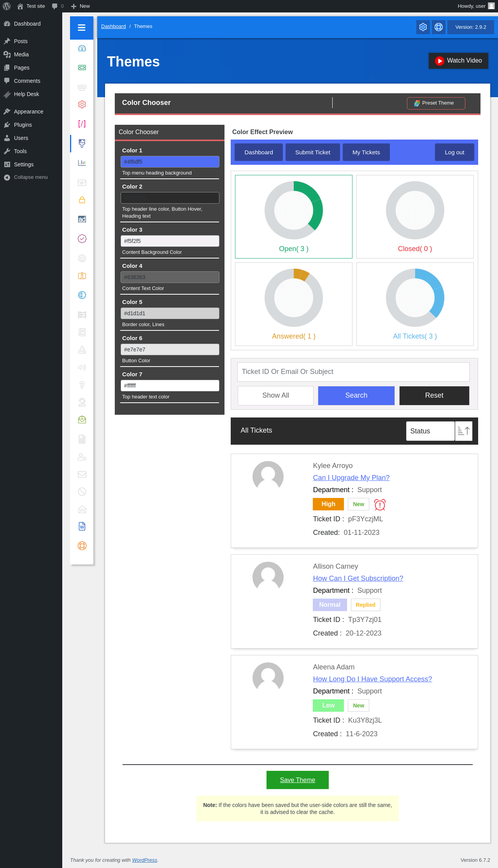The image size is (498, 868).
Task: Open the bar chart reports icon
Action: (x=82, y=163)
